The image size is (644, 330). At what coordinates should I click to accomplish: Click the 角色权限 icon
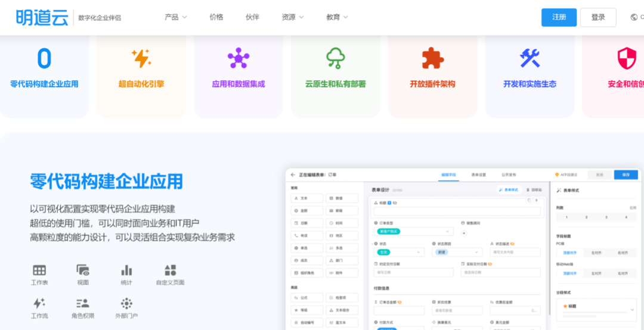point(83,303)
